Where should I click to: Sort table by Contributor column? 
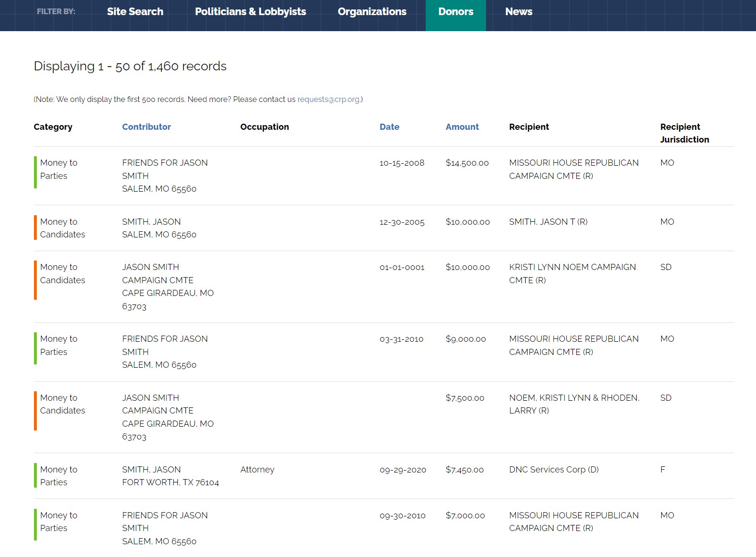[x=146, y=127]
